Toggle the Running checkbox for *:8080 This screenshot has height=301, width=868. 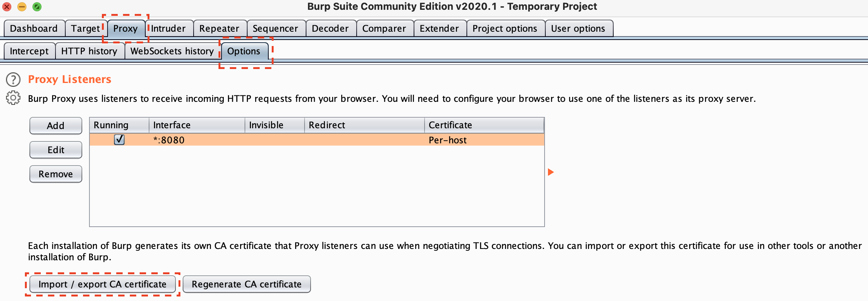pyautogui.click(x=119, y=140)
